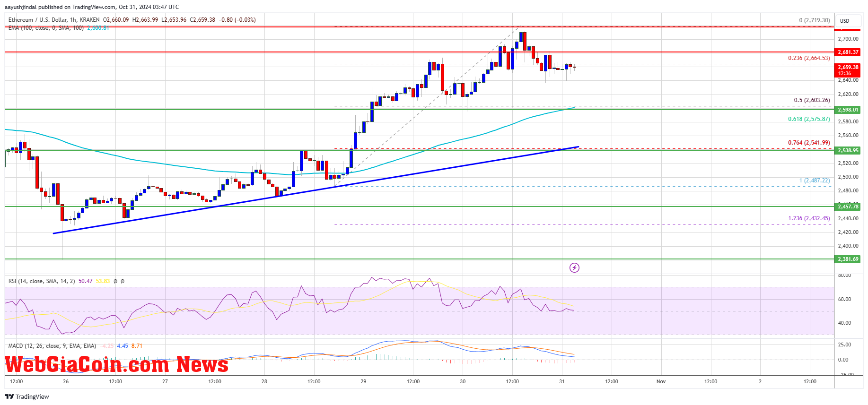Click the RSI SMA value 53.83
The image size is (868, 405).
coord(103,281)
